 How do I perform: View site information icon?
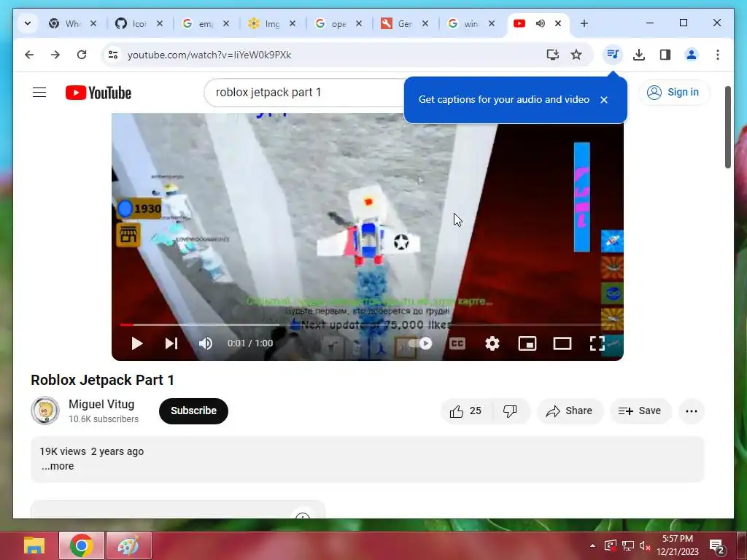113,55
